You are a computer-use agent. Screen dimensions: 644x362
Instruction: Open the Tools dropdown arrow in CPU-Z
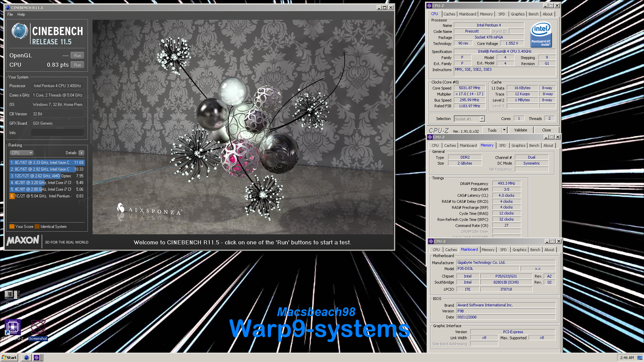point(504,130)
